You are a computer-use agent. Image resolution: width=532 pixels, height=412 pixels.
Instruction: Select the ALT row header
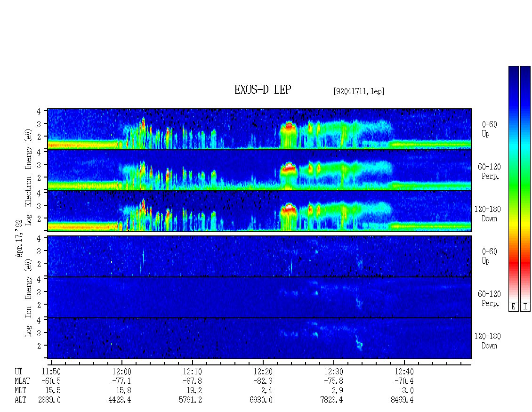[x=20, y=400]
